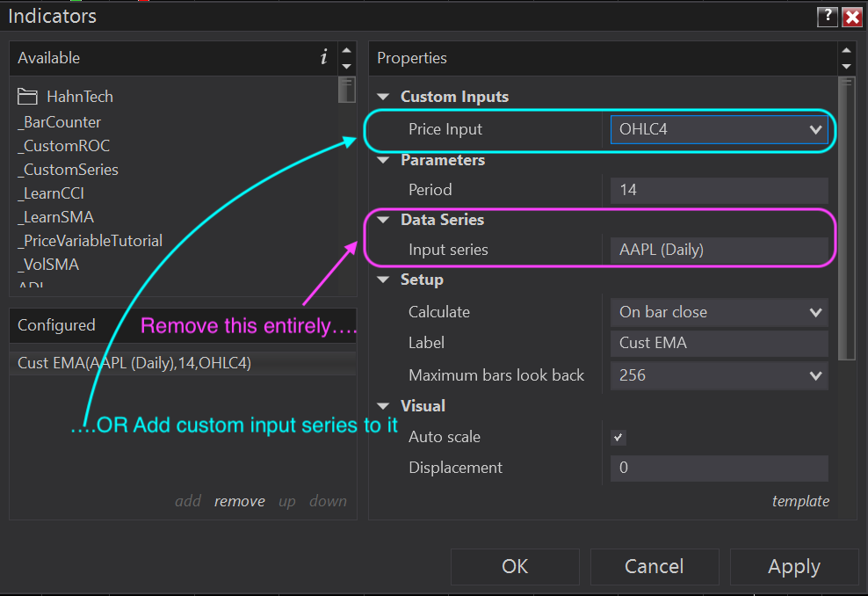
Task: Click the Maximum bars look back label
Action: pyautogui.click(x=496, y=375)
